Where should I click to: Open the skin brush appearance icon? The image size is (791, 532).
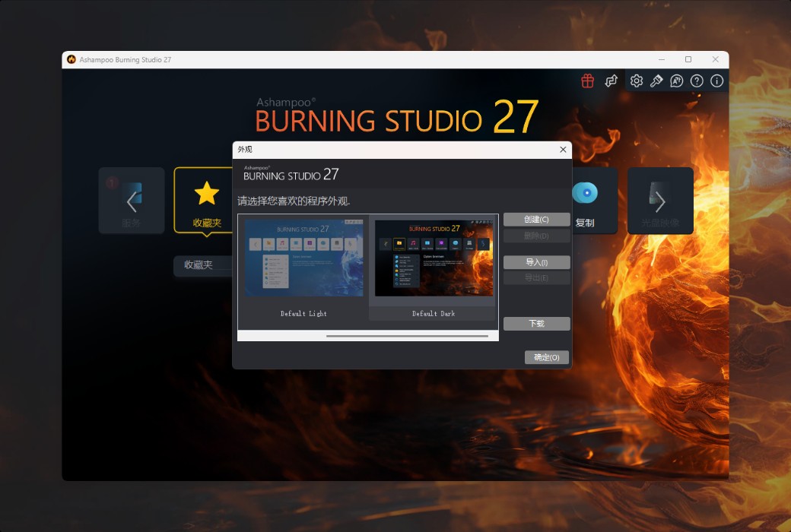[x=656, y=80]
